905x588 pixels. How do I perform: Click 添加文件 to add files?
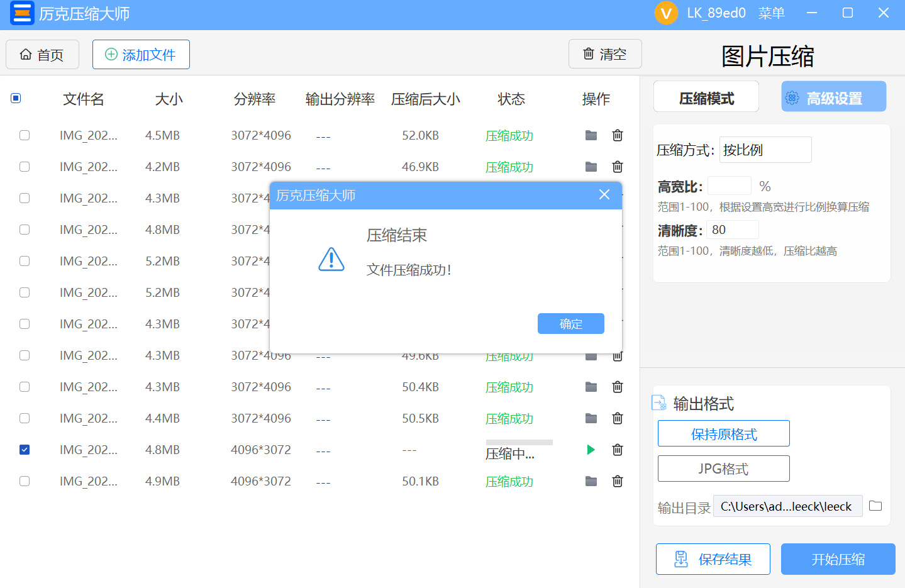pyautogui.click(x=141, y=55)
